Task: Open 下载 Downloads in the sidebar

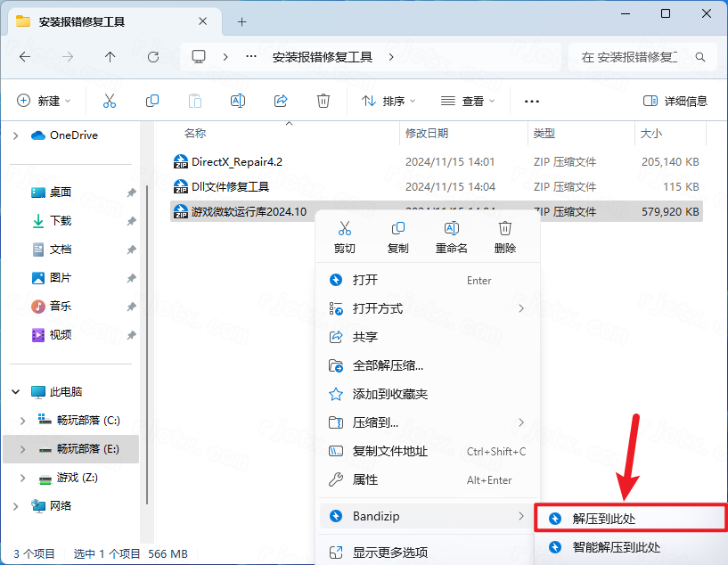Action: pyautogui.click(x=61, y=220)
